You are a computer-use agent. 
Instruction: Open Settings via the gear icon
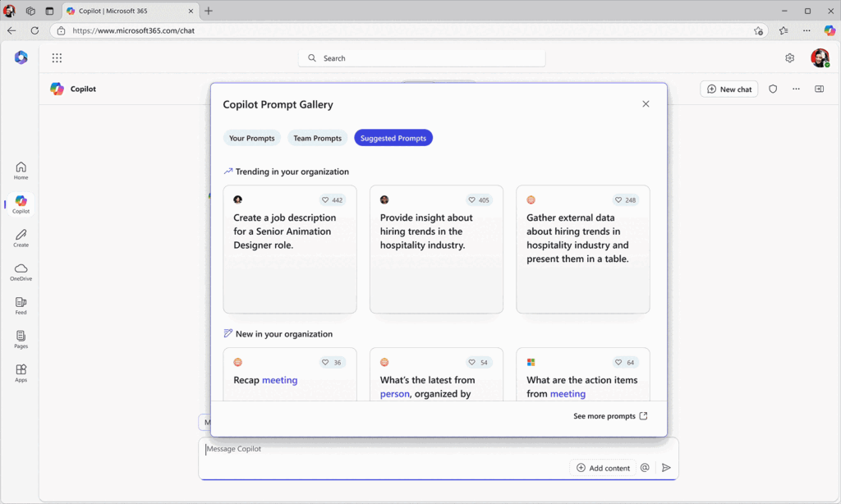click(x=789, y=57)
